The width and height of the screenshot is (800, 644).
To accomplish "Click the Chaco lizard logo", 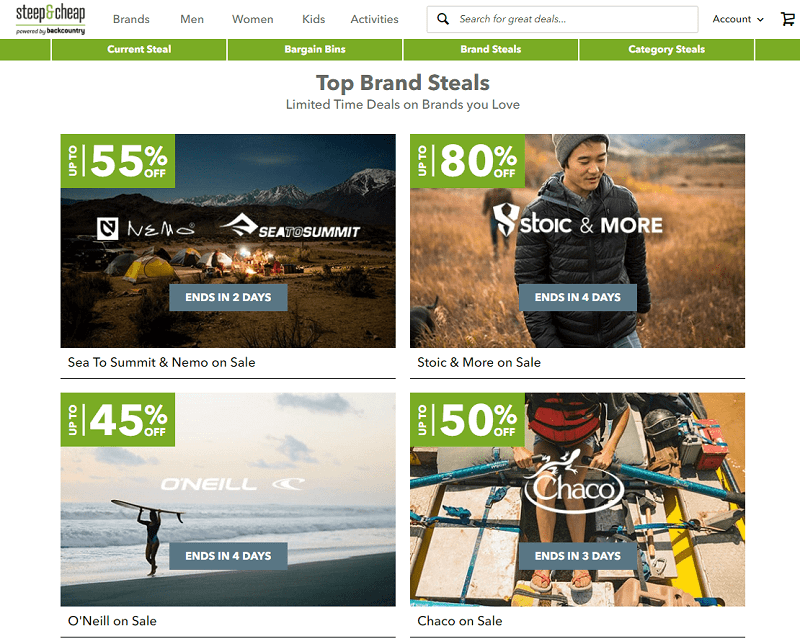I will tap(574, 481).
